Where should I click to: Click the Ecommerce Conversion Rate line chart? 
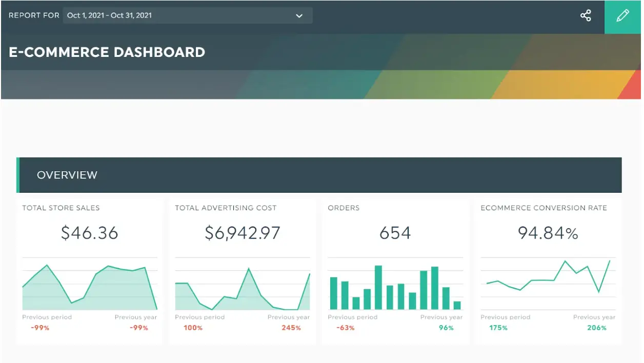(x=548, y=282)
